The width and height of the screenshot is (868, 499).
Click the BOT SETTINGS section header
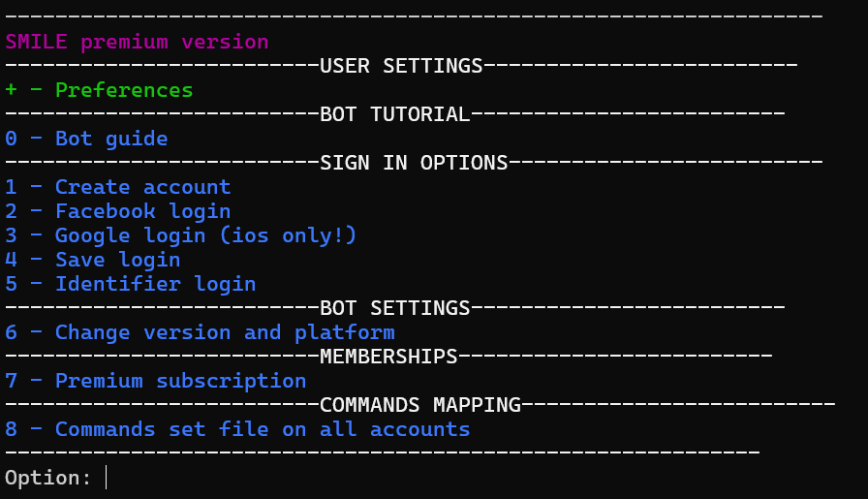tap(394, 308)
